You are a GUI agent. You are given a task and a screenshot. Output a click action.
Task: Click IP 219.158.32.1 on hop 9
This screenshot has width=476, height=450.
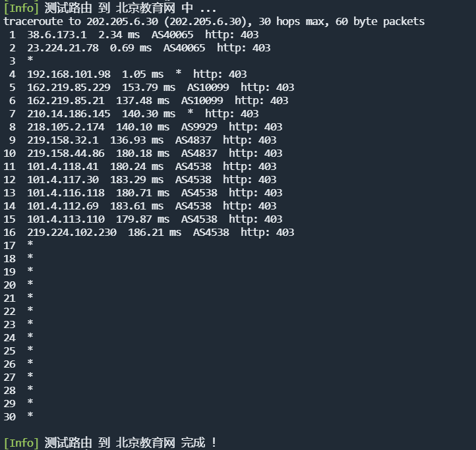click(63, 140)
